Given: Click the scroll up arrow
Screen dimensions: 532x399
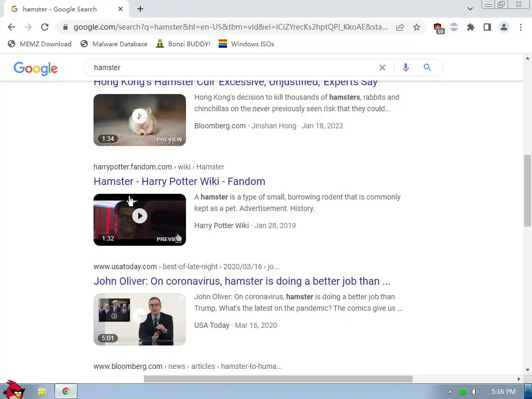Looking at the screenshot, I should coord(527,58).
